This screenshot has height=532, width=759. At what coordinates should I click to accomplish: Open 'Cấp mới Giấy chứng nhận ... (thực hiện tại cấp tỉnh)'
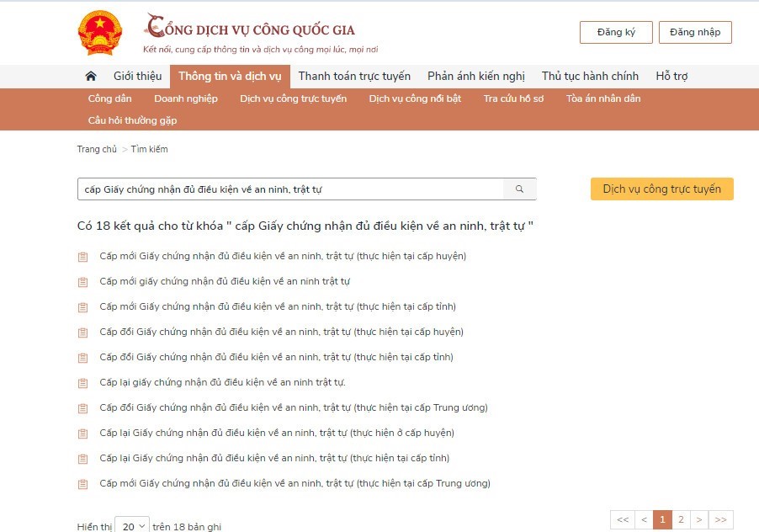tap(278, 306)
